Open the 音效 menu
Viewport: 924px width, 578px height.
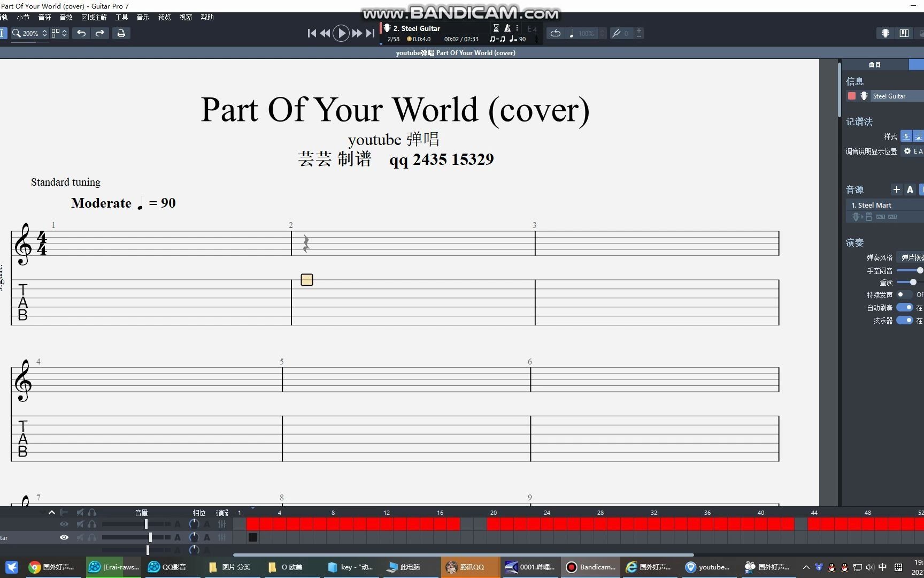click(x=66, y=17)
